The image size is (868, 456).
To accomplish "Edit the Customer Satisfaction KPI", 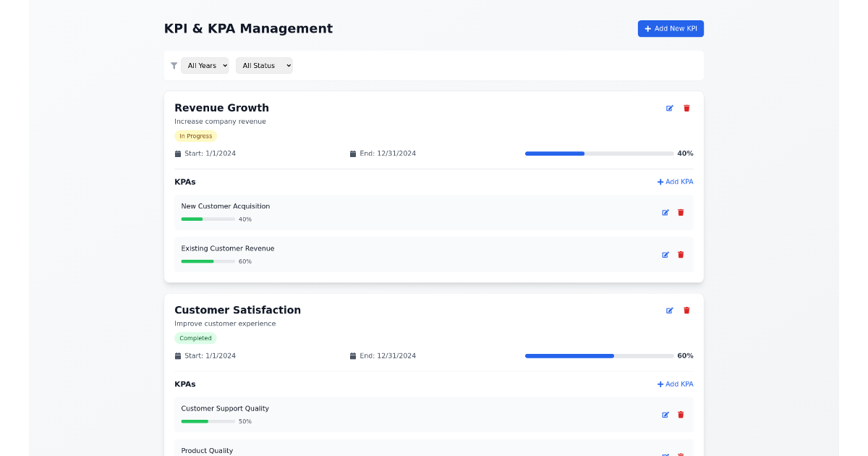I will tap(669, 310).
